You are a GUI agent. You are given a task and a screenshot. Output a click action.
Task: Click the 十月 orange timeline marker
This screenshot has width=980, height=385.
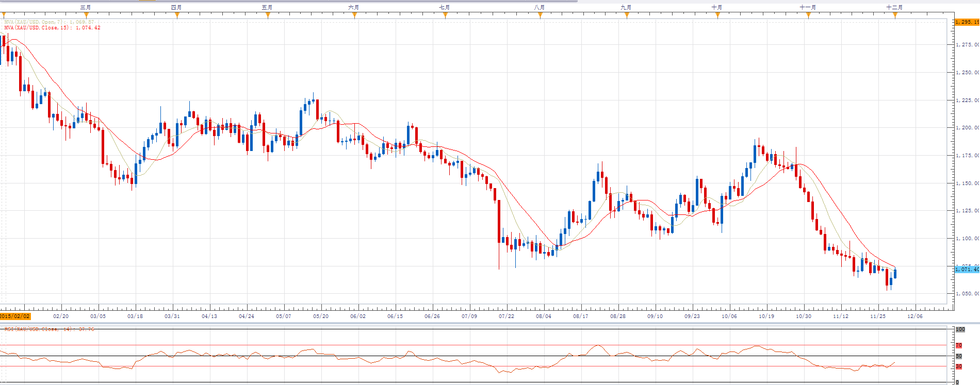[x=717, y=15]
